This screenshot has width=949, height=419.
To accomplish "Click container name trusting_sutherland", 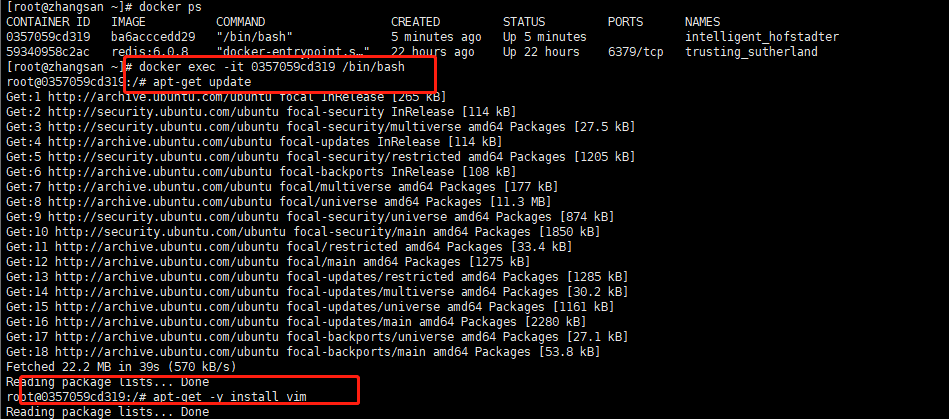I will 751,52.
